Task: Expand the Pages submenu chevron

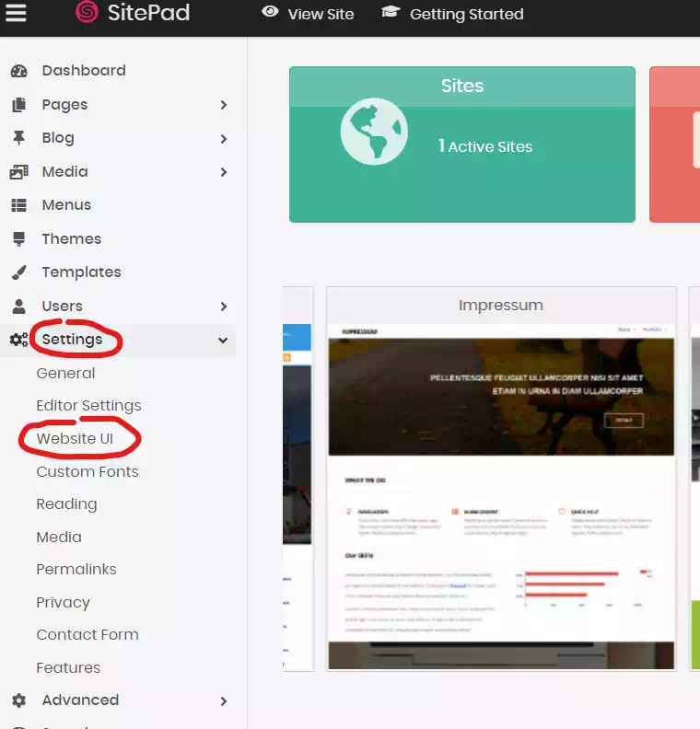Action: (224, 105)
